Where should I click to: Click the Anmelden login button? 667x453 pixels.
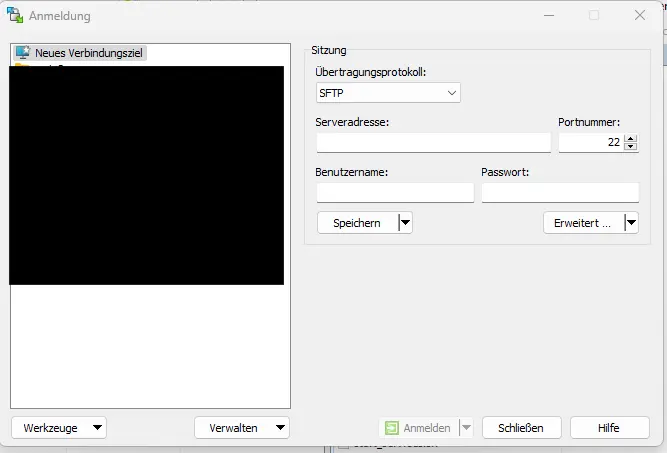coord(418,427)
